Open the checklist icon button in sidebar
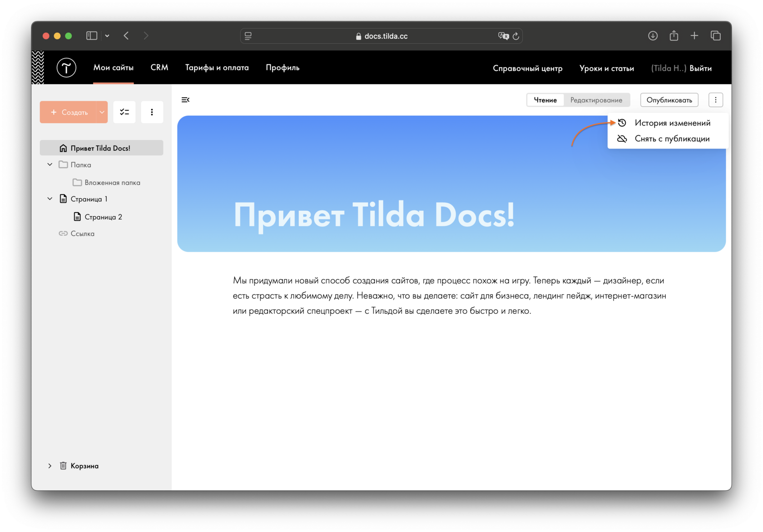This screenshot has height=532, width=763. tap(124, 112)
